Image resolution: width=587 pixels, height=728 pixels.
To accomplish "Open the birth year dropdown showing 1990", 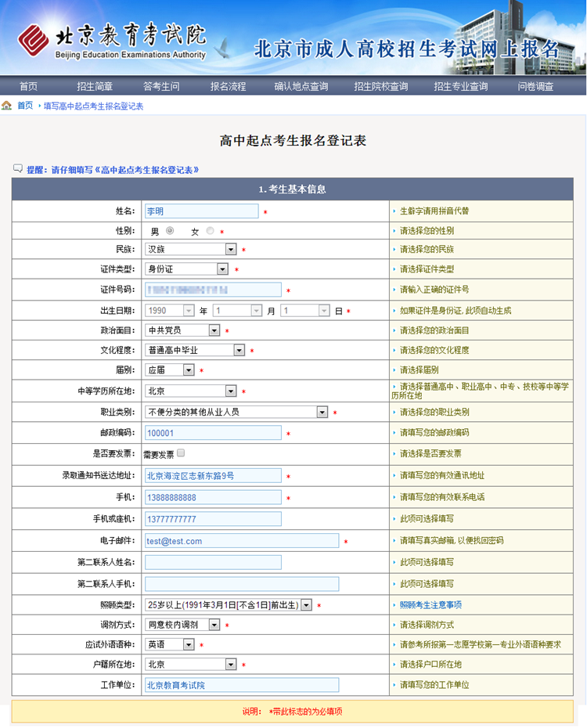I will (x=170, y=311).
